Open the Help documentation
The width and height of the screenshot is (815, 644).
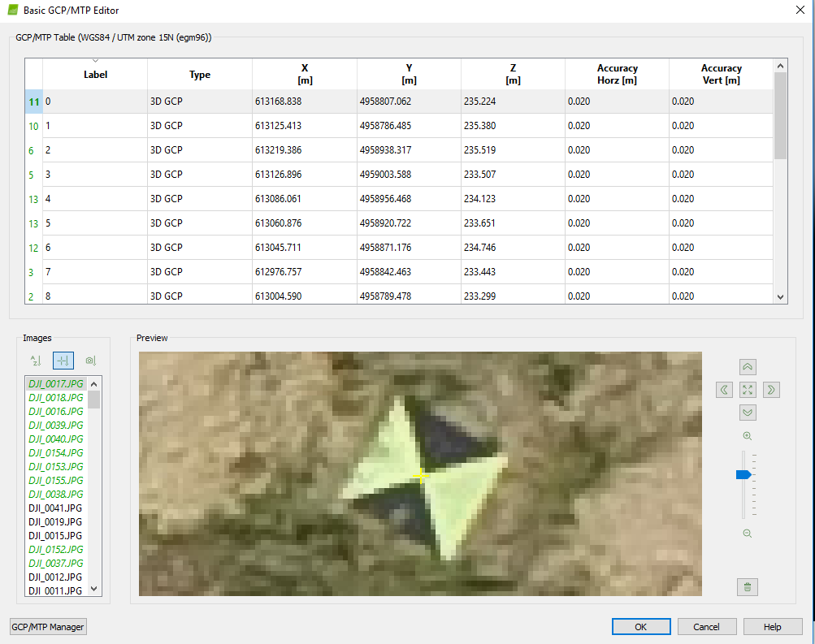point(771,626)
